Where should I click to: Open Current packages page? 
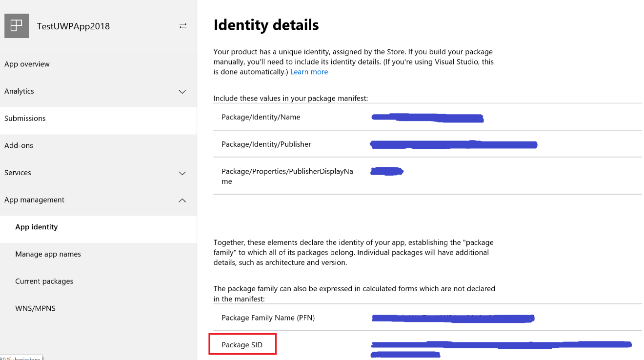point(44,281)
